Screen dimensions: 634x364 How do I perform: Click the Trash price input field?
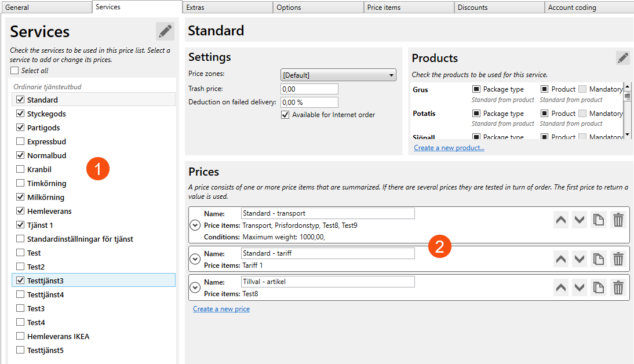pyautogui.click(x=309, y=89)
